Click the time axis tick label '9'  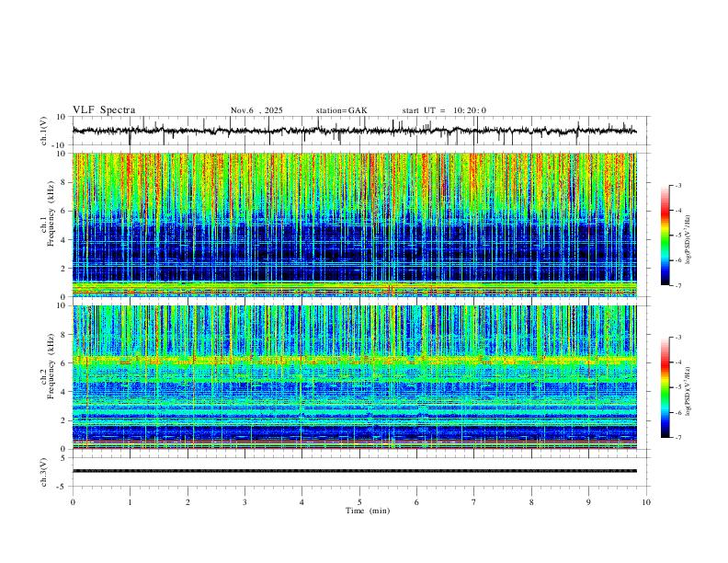[588, 502]
